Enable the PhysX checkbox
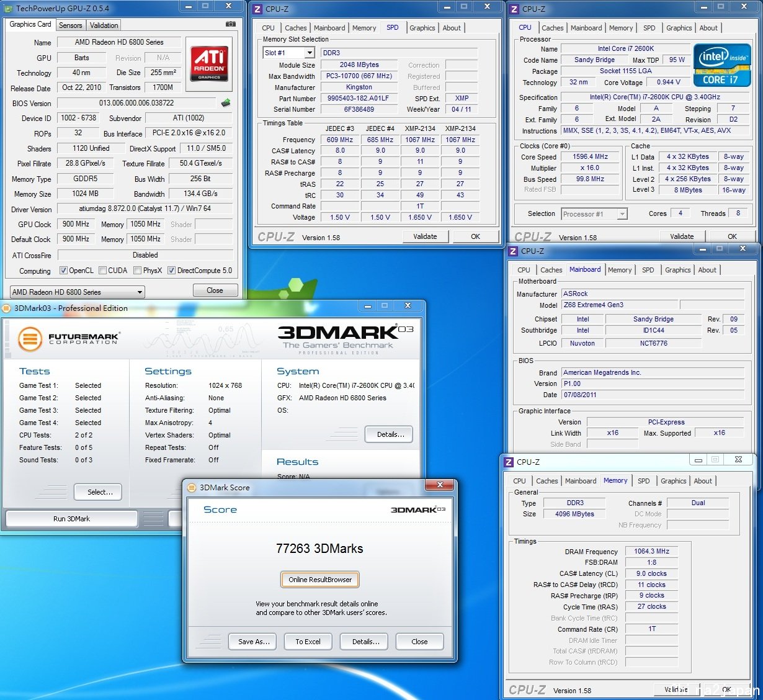Screen dimensions: 763x700 tap(137, 271)
